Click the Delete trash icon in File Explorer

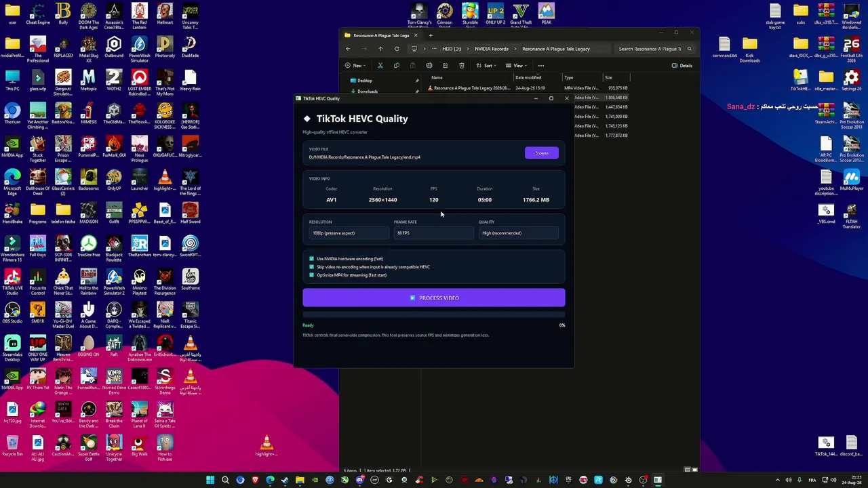point(461,66)
